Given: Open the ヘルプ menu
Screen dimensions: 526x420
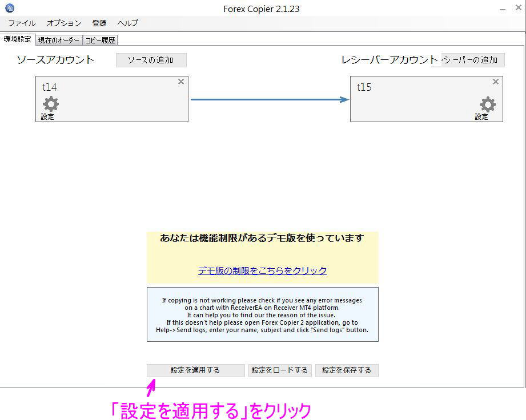Looking at the screenshot, I should click(127, 23).
